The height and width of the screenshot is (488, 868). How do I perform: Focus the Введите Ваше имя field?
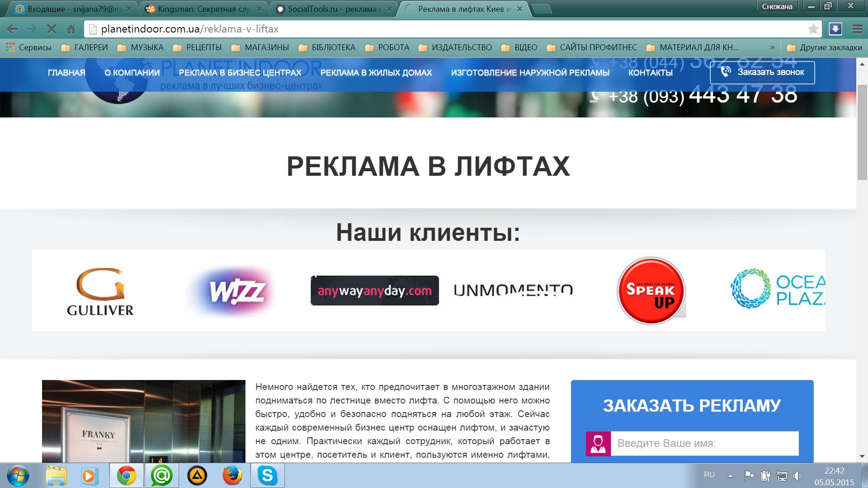[x=704, y=443]
